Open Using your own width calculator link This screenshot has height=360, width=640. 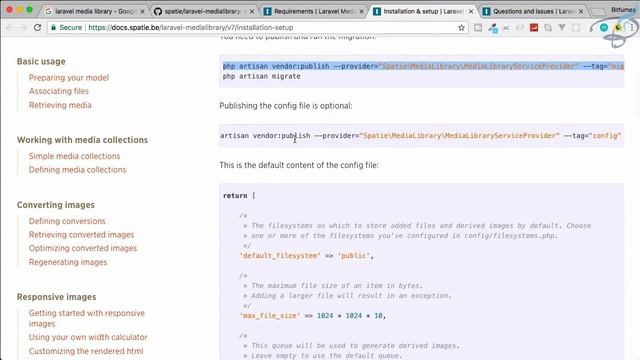point(88,337)
